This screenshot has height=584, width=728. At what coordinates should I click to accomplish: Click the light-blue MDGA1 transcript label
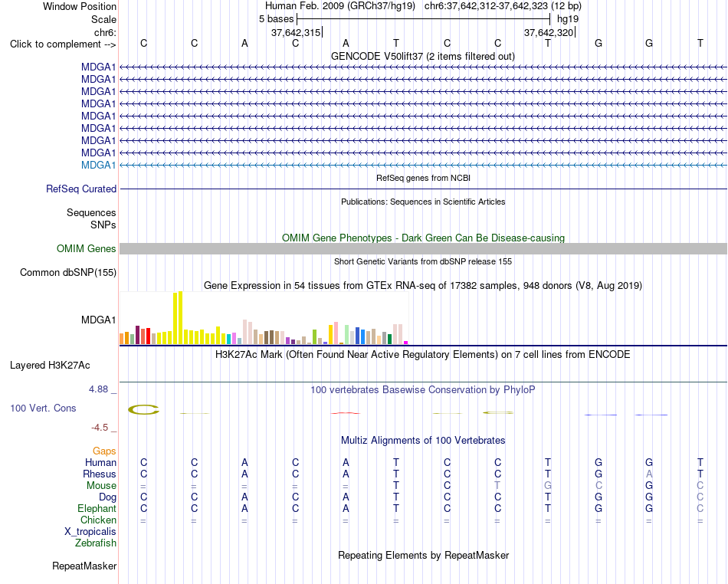(98, 166)
